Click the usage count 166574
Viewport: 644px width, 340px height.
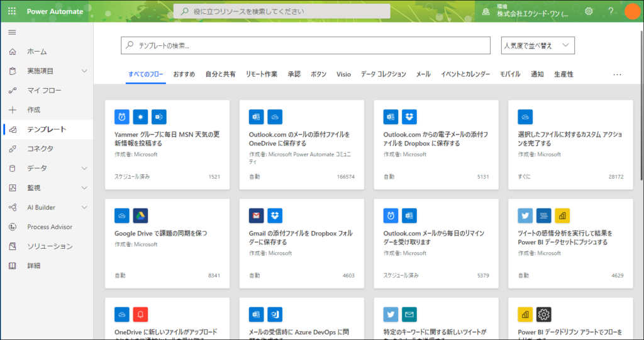[x=346, y=177]
